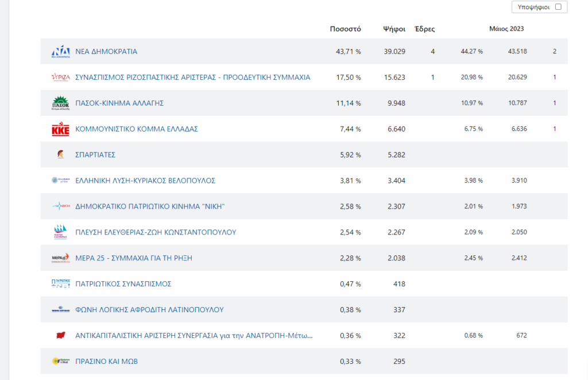Open the ΠΡΑΣΙΝΟ ΚΑΙ ΜΩΒ link
Screen dimensions: 588x380
pyautogui.click(x=106, y=361)
